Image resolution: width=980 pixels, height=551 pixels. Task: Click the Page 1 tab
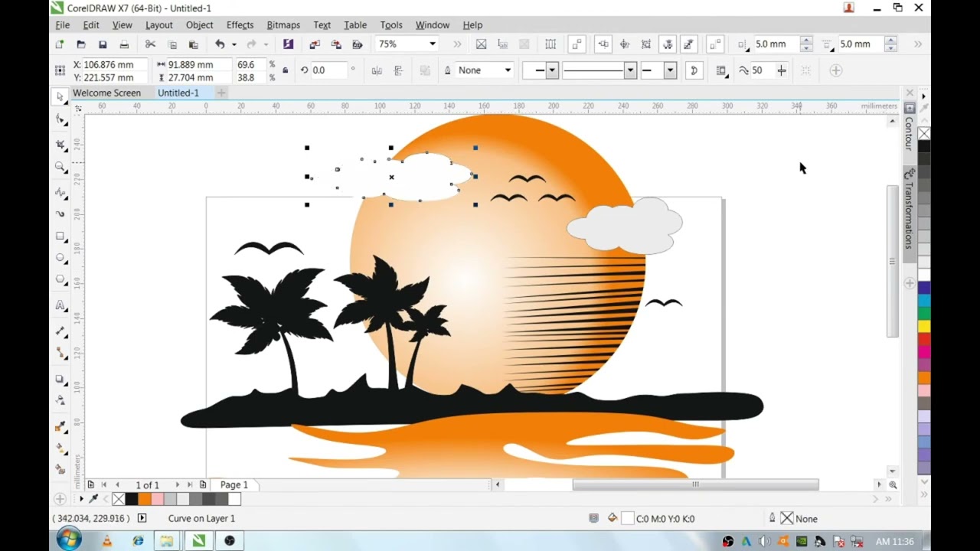click(x=234, y=484)
